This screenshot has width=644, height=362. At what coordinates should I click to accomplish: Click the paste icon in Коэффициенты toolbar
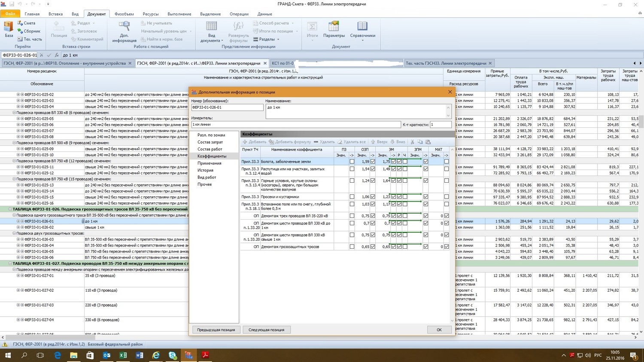pos(428,142)
